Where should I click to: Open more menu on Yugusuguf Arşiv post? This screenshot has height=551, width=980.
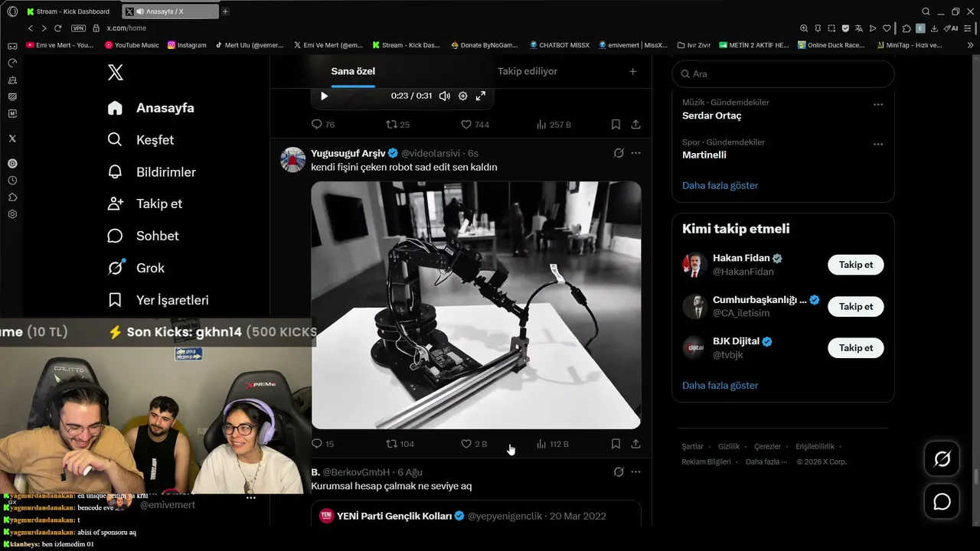click(x=635, y=153)
